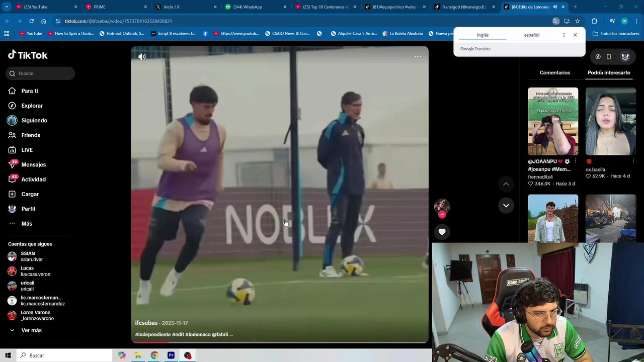The height and width of the screenshot is (362, 644).
Task: Follow creator via red plus badge
Action: pos(442,215)
